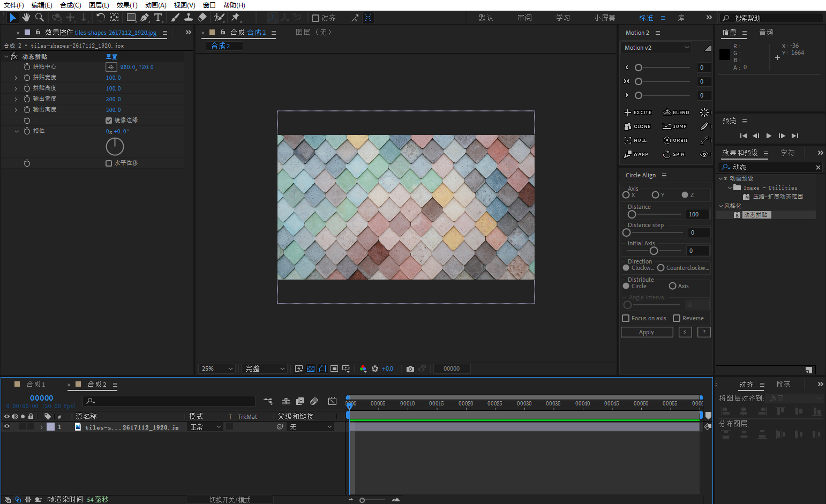Enable motion blur switch in timeline
Screen dimensions: 826x504
(314, 401)
